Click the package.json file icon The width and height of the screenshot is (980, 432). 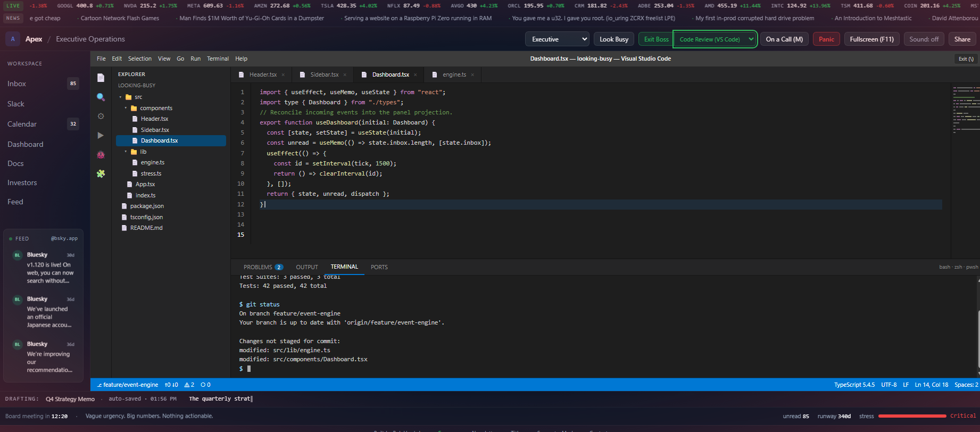click(x=124, y=206)
